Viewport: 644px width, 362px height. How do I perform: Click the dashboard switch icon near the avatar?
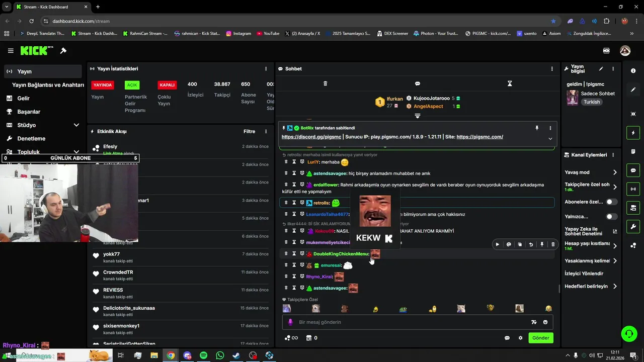(606, 51)
